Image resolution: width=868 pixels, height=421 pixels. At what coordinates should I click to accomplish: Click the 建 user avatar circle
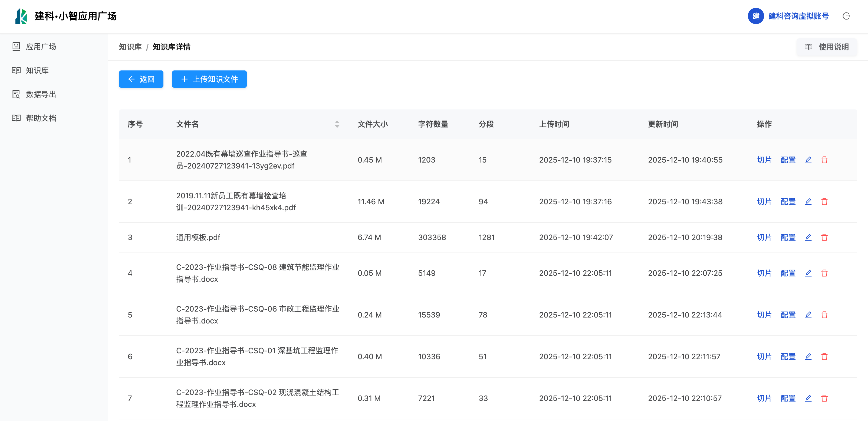756,16
